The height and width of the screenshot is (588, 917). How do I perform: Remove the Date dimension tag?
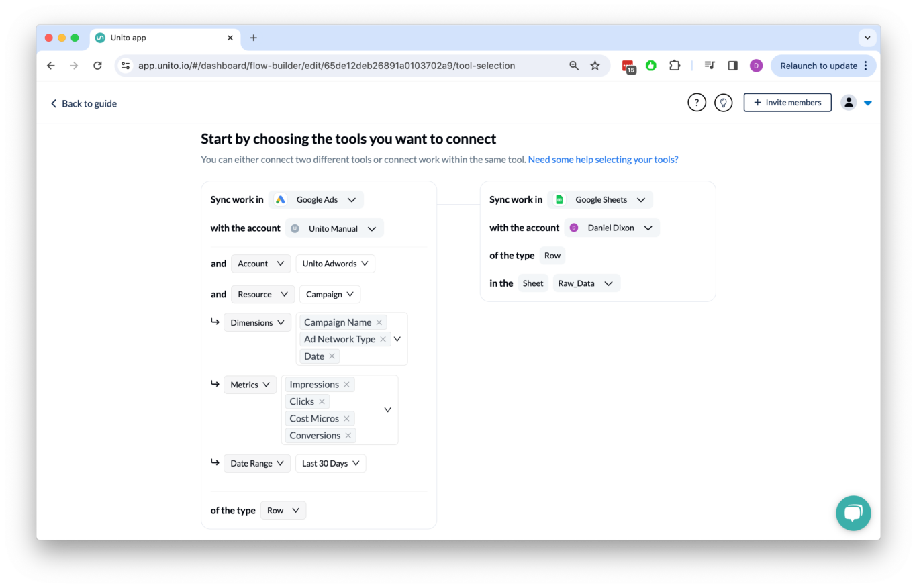(x=332, y=356)
